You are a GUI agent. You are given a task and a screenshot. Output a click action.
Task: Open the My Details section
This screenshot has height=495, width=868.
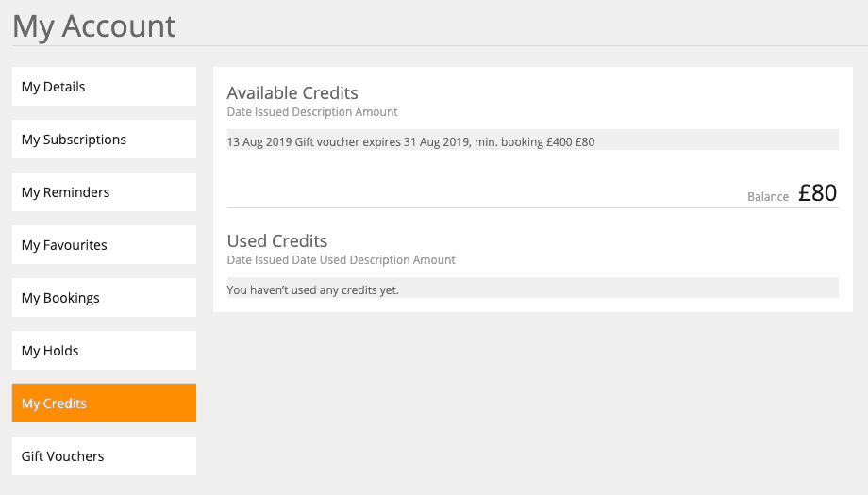(x=104, y=87)
